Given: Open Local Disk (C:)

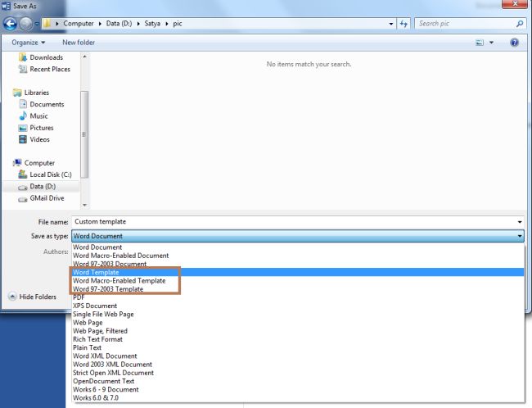Looking at the screenshot, I should (45, 175).
